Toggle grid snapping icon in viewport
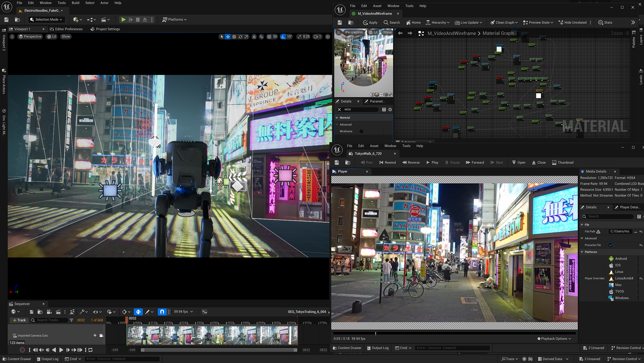This screenshot has height=363, width=644. pos(269,37)
